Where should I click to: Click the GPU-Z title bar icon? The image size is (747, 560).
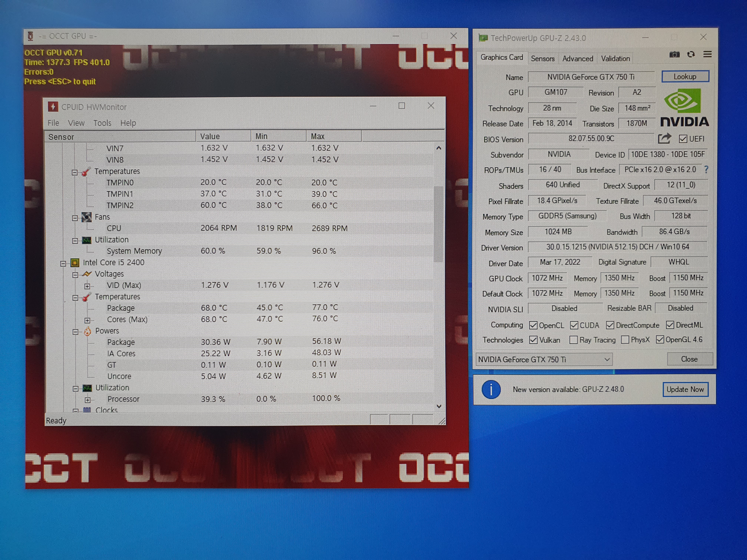[483, 38]
